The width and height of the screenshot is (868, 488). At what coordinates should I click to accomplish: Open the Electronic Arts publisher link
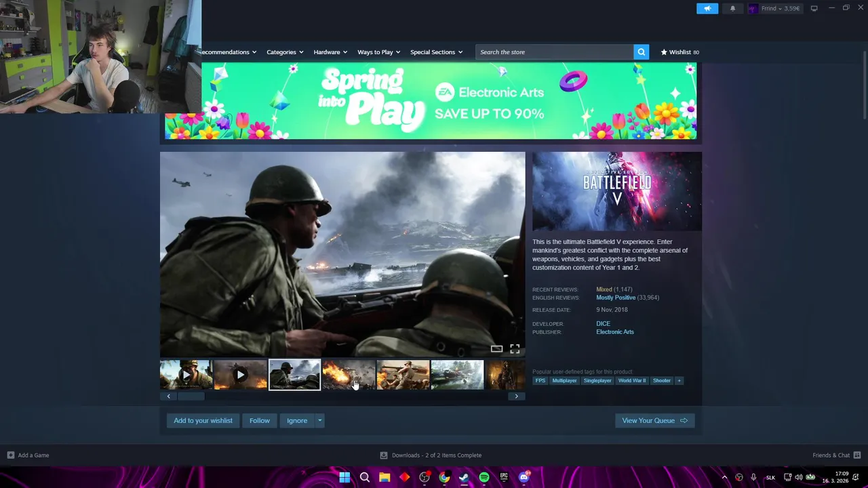click(615, 332)
